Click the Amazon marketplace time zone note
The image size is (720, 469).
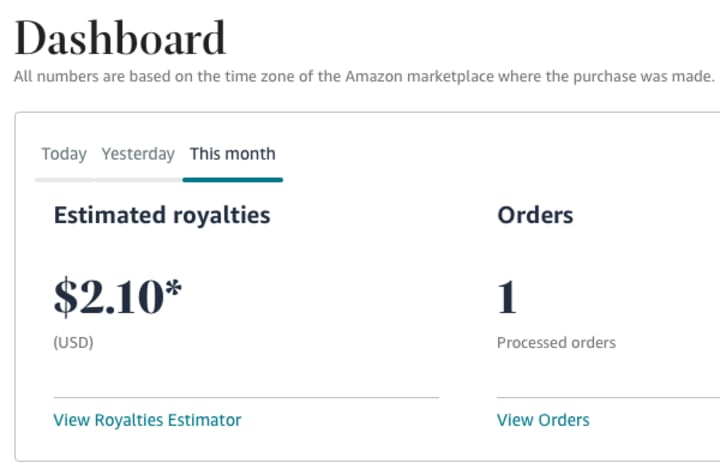(365, 77)
